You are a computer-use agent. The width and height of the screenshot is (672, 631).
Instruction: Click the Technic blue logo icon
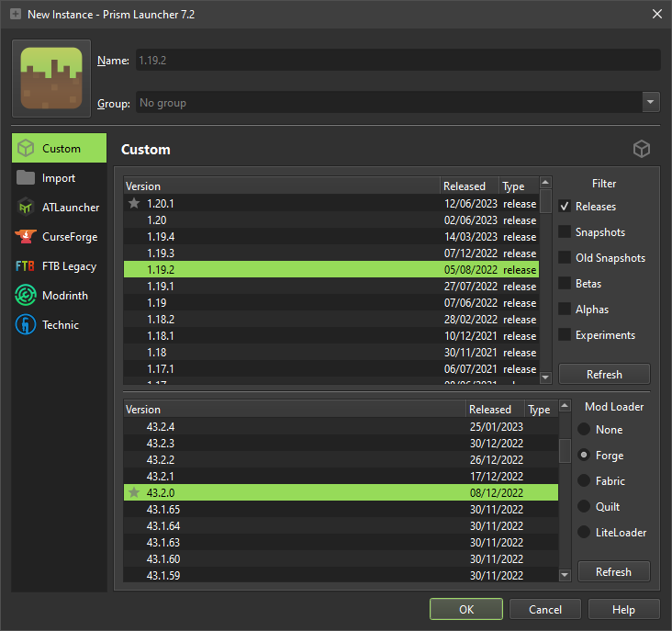[26, 324]
